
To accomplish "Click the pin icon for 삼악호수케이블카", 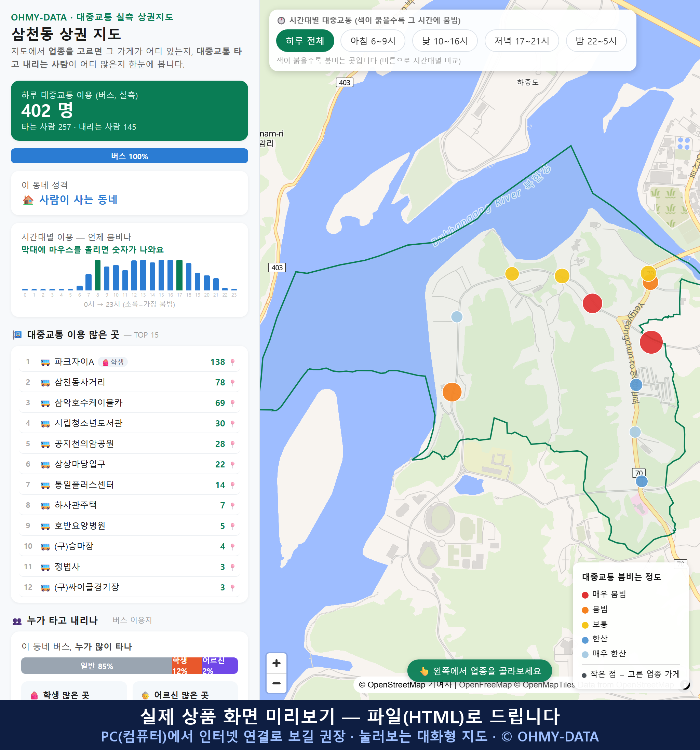I will (232, 403).
